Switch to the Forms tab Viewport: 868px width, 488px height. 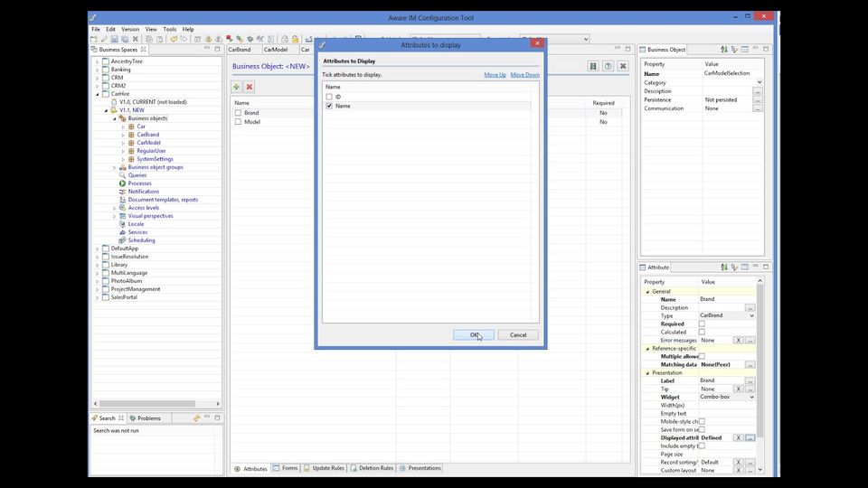(x=285, y=468)
